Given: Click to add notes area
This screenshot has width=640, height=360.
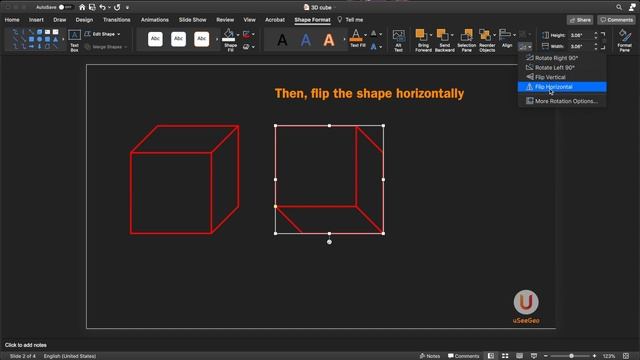Looking at the screenshot, I should click(26, 345).
